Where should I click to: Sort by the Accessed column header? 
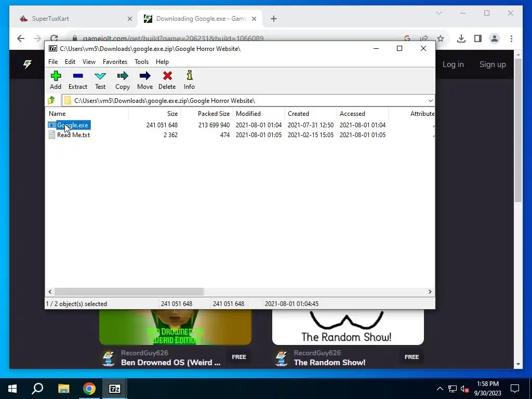(362, 114)
